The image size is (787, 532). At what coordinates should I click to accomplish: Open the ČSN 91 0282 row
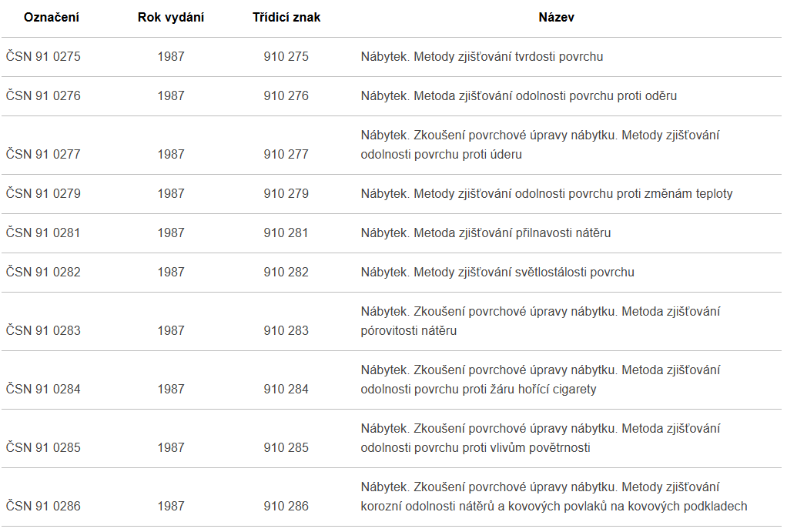point(43,273)
